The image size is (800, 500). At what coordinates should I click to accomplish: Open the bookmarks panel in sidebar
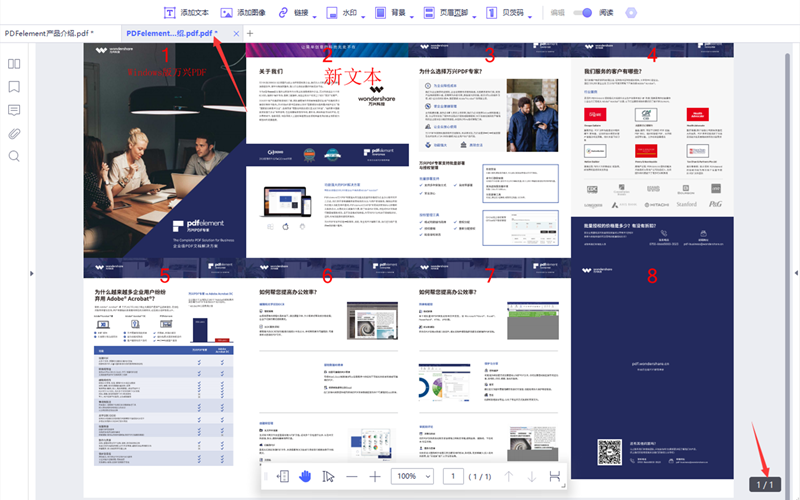tap(14, 86)
